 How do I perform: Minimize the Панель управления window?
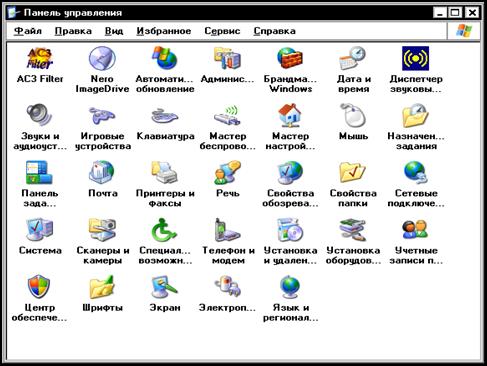point(440,13)
